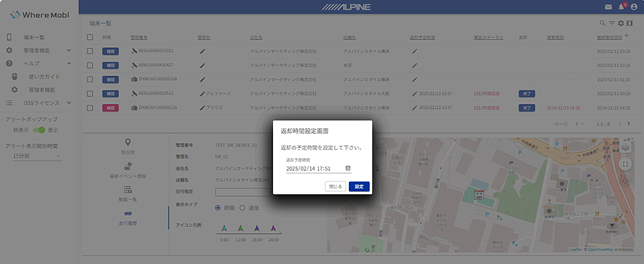
Task: Toggle map fullscreen button
Action: [625, 165]
